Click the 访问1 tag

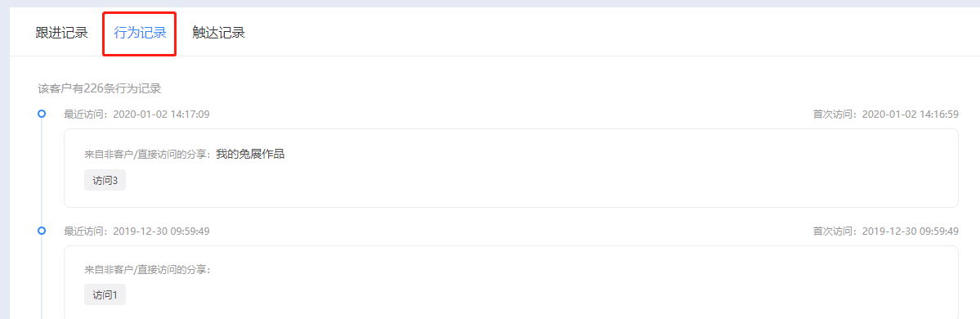[x=105, y=294]
